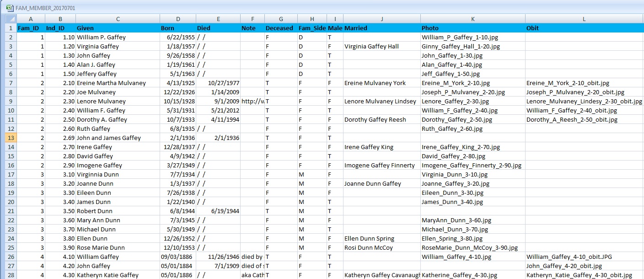Click the Given header cell
The image size is (644, 279).
coord(118,28)
